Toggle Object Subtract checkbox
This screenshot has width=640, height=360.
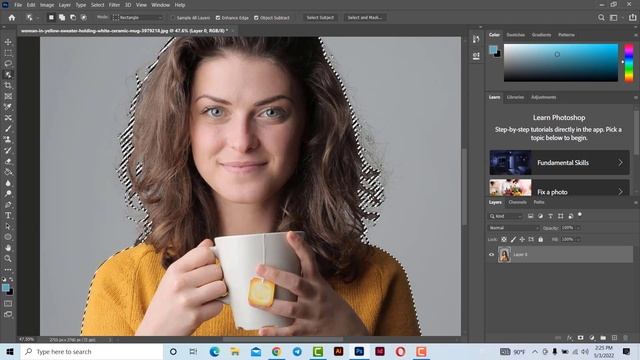(256, 18)
